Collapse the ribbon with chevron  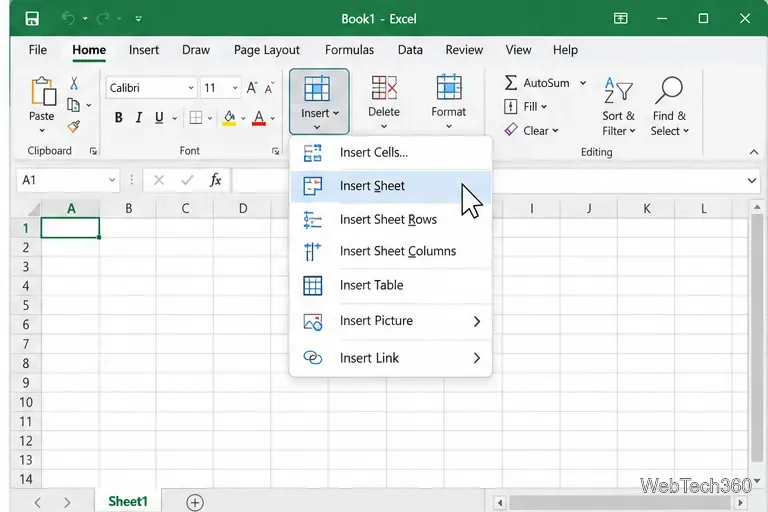(754, 152)
